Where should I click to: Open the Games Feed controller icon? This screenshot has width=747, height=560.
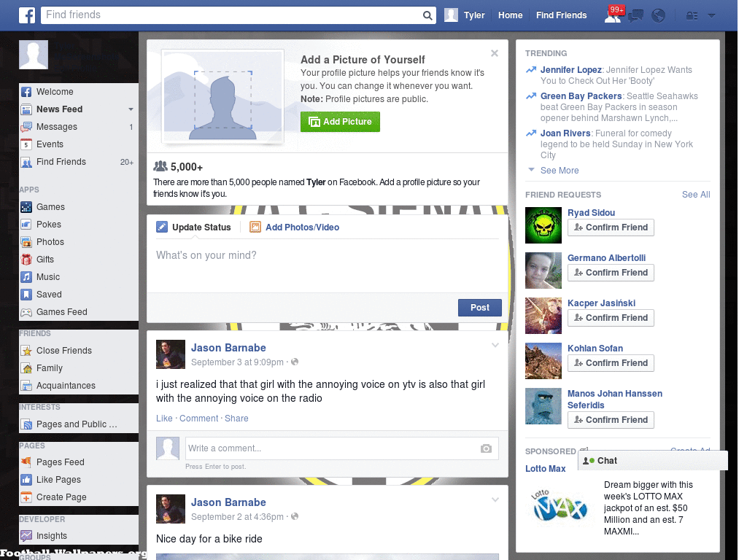pyautogui.click(x=26, y=312)
